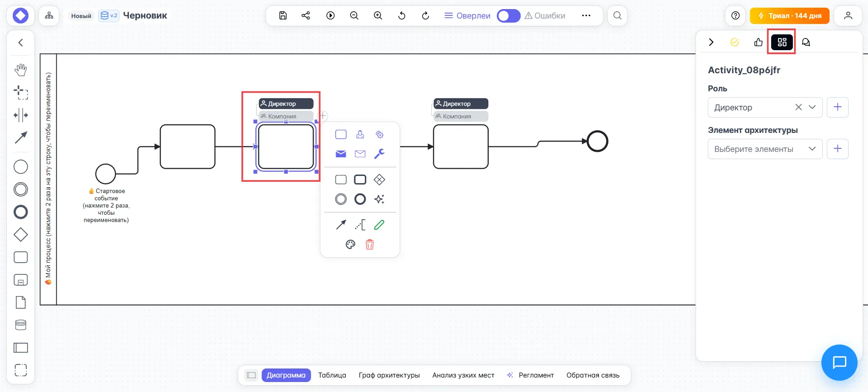Click the wrench icon in context palette

(x=379, y=154)
